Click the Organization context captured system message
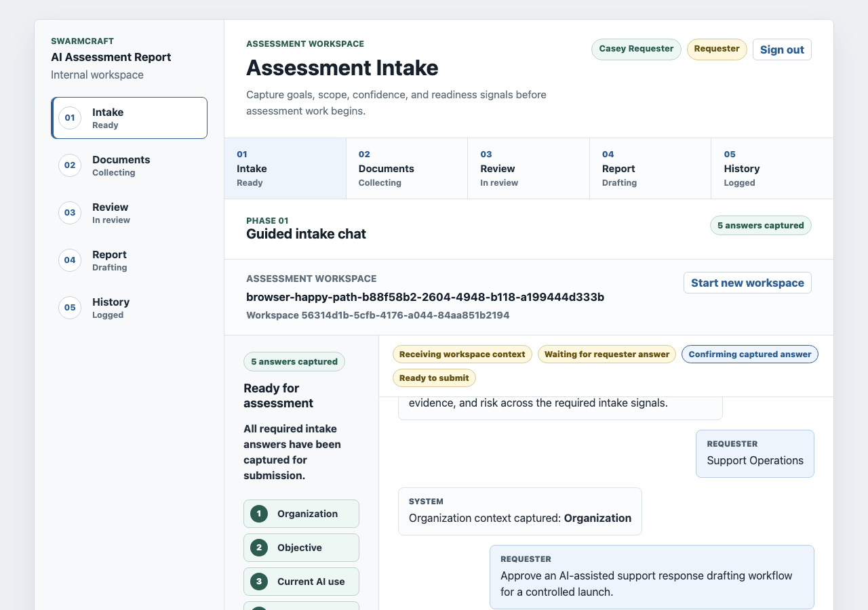Image resolution: width=868 pixels, height=610 pixels. (x=520, y=512)
